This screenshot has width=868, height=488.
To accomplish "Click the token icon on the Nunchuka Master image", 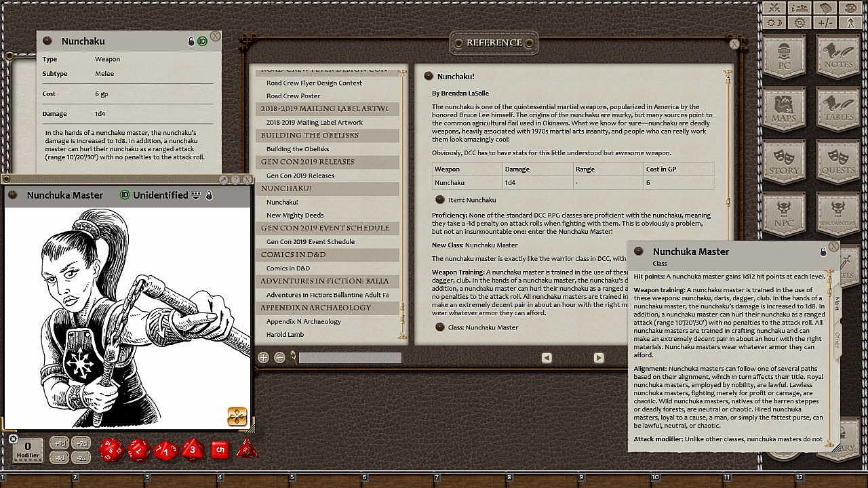I will coord(237,417).
